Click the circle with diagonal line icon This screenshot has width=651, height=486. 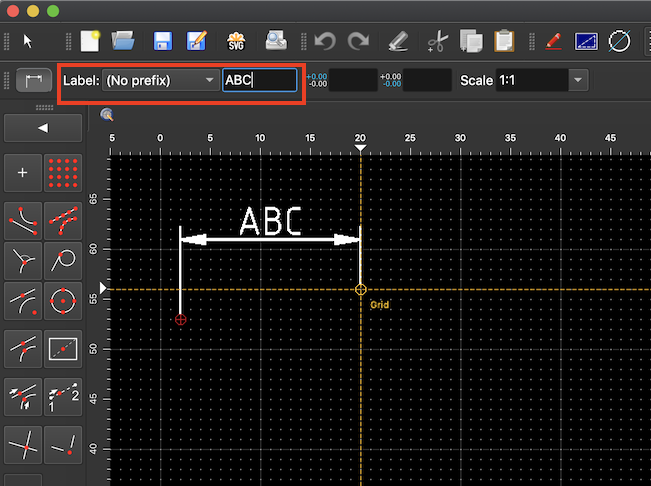[x=619, y=41]
